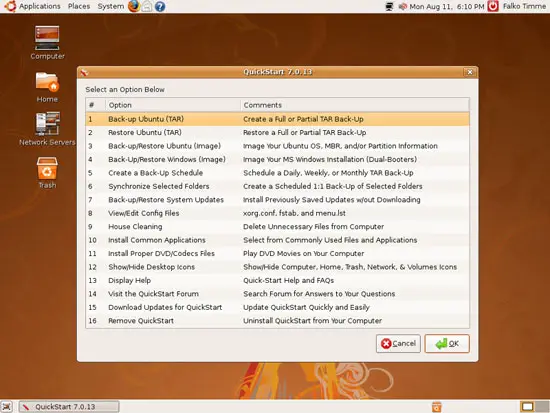550x413 pixels.
Task: Open the Places menu
Action: pyautogui.click(x=79, y=6)
